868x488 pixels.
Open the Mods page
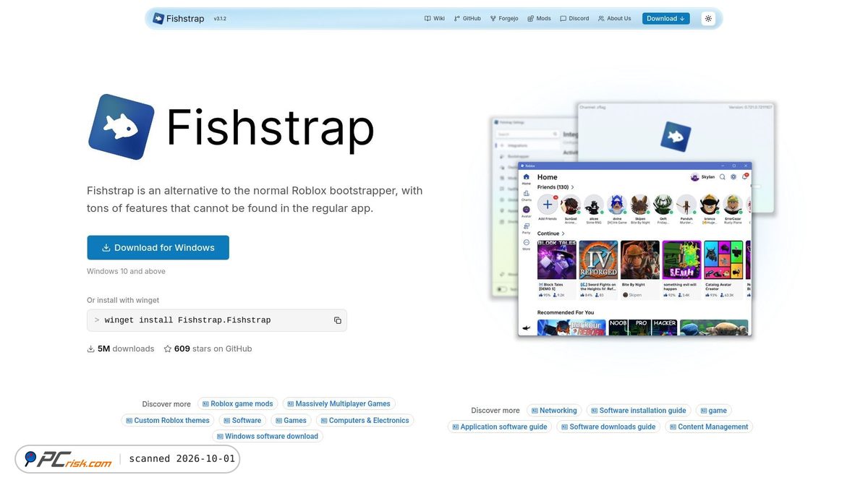(539, 18)
